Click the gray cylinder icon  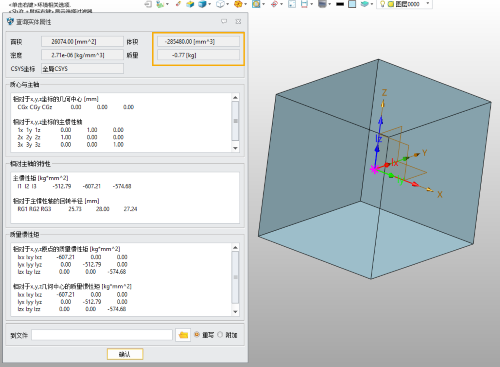click(322, 4)
